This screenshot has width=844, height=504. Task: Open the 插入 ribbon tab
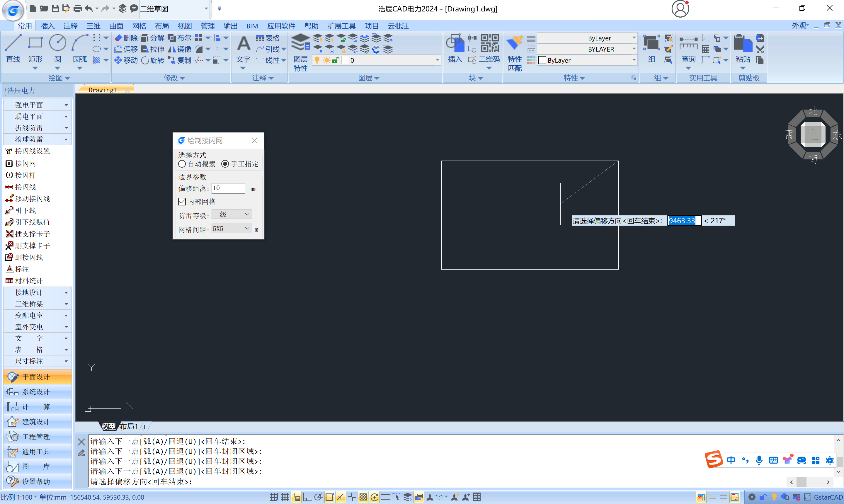[47, 26]
